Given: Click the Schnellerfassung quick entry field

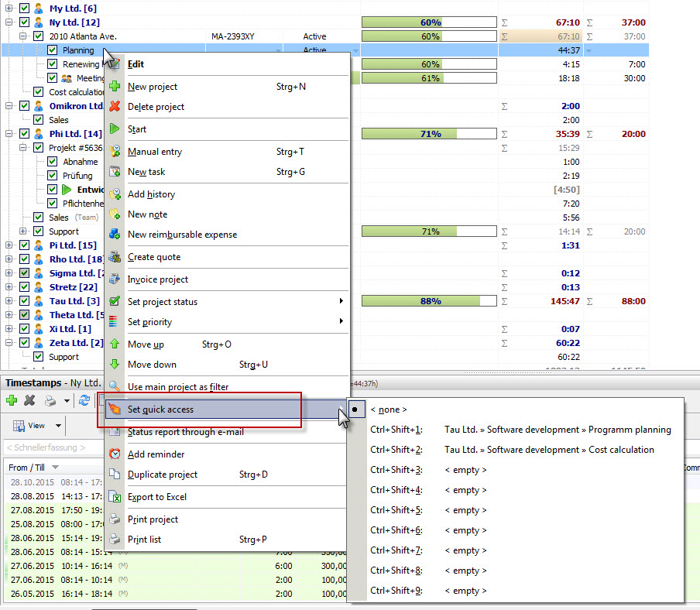Looking at the screenshot, I should pyautogui.click(x=50, y=447).
